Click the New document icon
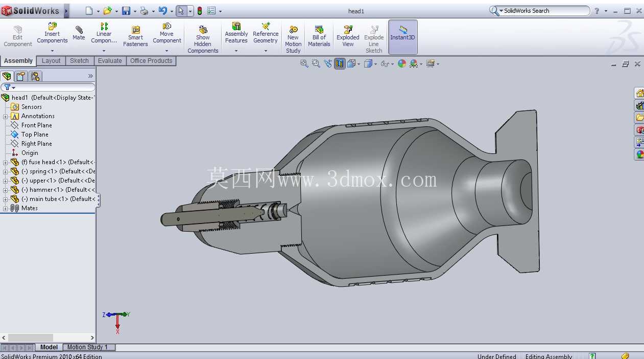Viewport: 644px width, 359px height. click(89, 11)
